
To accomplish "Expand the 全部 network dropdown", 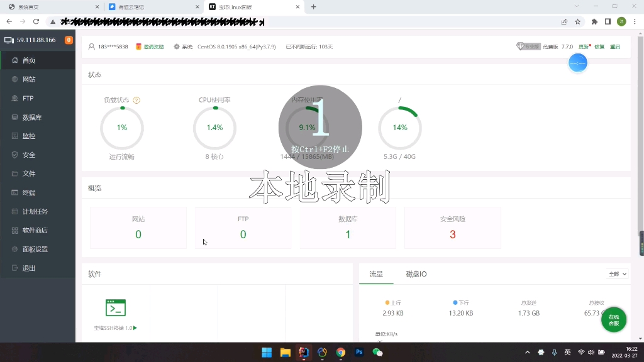I will [x=618, y=274].
